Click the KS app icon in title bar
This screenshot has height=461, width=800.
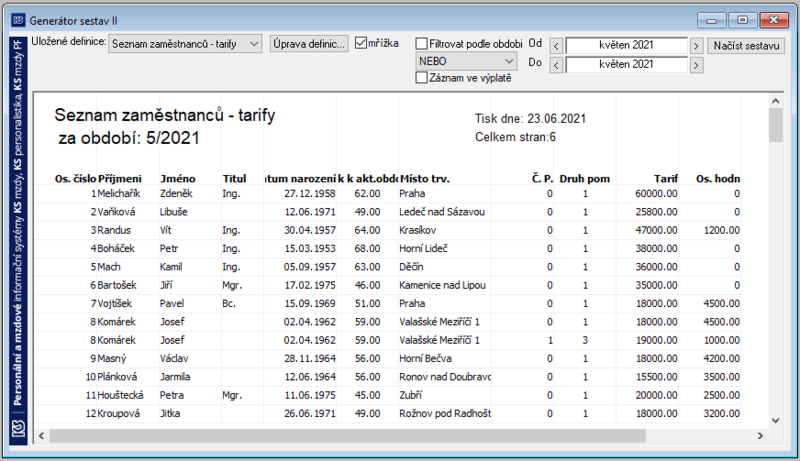tap(18, 20)
